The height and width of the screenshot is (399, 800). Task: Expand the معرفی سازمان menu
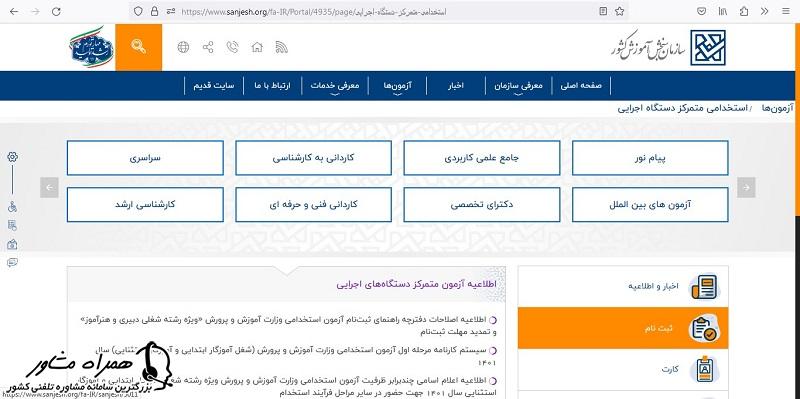[x=518, y=86]
